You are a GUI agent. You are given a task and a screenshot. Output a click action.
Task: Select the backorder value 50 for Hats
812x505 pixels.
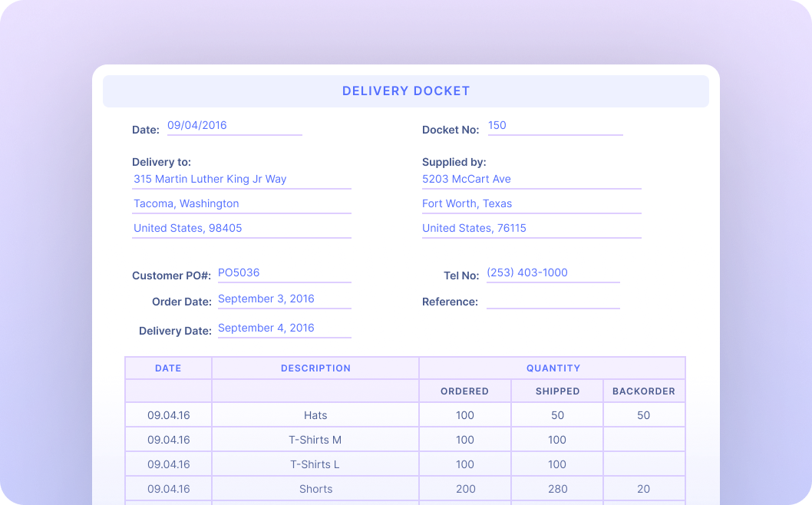coord(644,415)
